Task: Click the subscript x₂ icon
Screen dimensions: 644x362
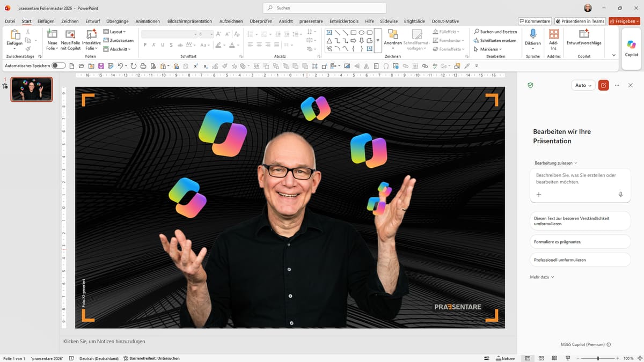Action: [x=206, y=66]
